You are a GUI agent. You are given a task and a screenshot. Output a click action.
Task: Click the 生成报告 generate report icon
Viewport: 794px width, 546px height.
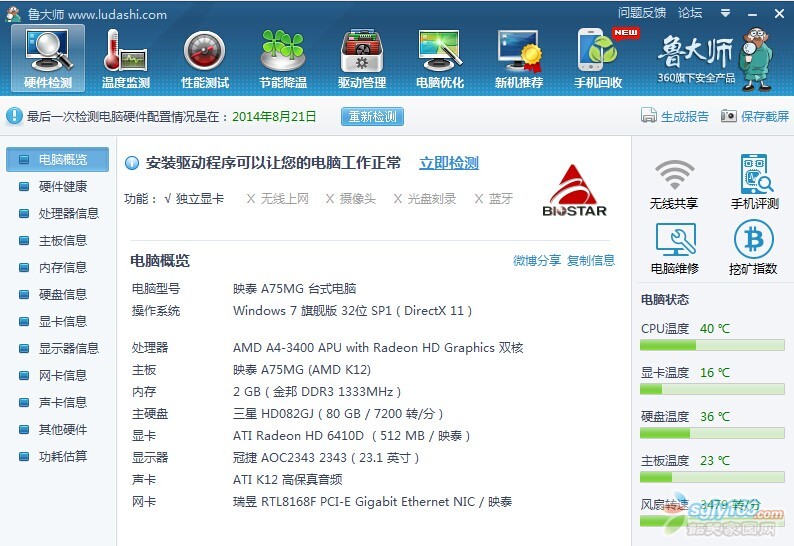649,115
